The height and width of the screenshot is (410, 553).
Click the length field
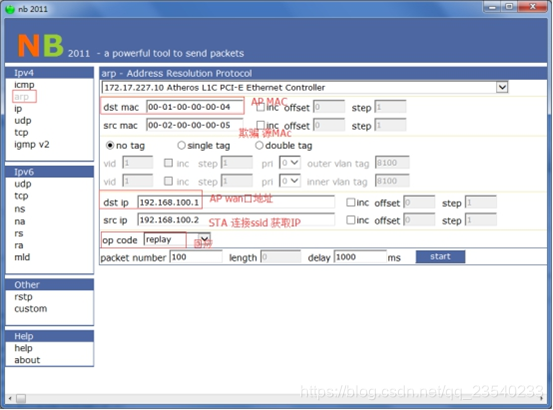click(281, 257)
